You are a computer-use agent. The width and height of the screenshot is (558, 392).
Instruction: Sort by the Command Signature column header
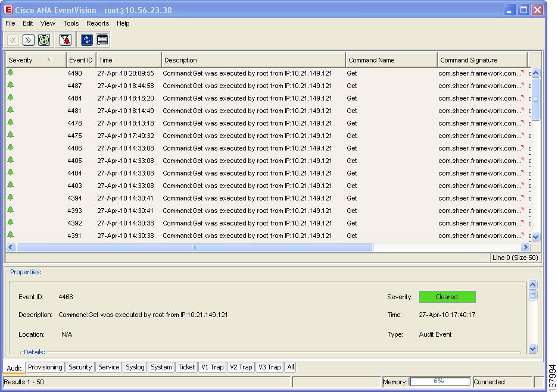482,60
